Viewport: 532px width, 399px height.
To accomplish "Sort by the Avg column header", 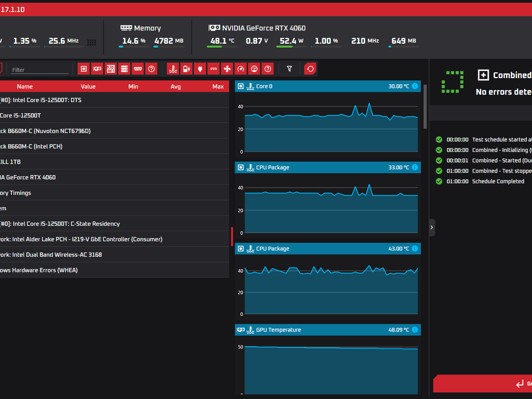I will (176, 87).
